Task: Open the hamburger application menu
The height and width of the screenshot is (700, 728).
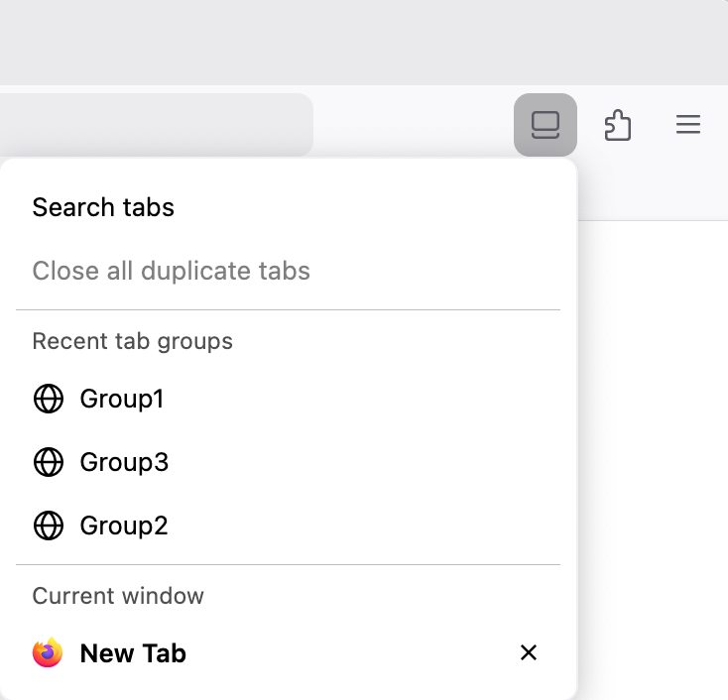Action: pos(688,125)
